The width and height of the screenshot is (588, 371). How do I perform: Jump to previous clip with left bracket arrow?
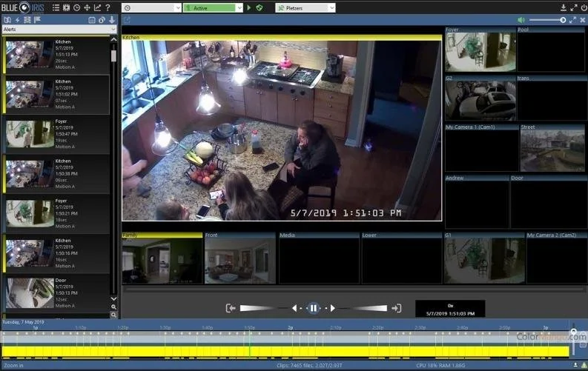(231, 308)
